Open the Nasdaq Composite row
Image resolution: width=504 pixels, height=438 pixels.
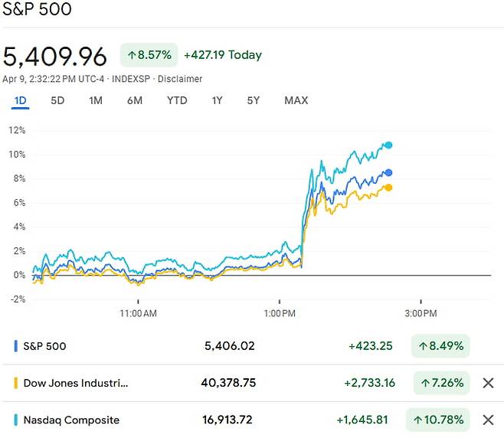point(71,420)
